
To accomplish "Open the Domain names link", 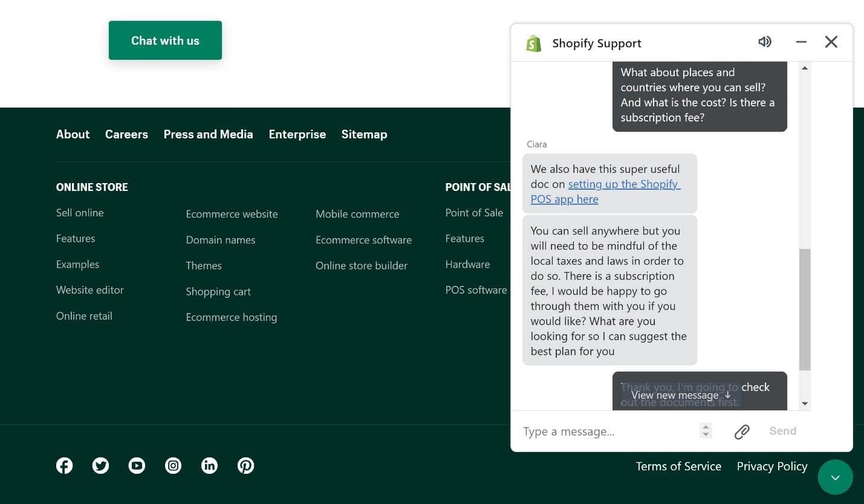I will coord(220,240).
